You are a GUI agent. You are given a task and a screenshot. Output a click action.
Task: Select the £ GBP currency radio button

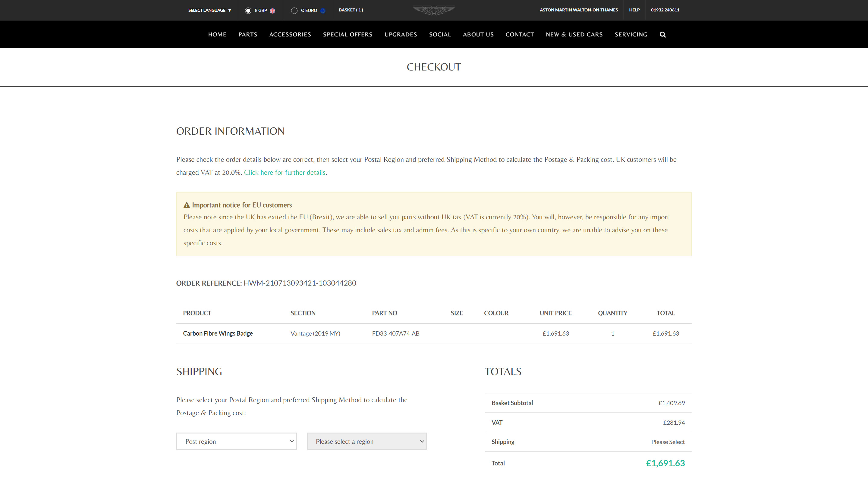point(248,11)
